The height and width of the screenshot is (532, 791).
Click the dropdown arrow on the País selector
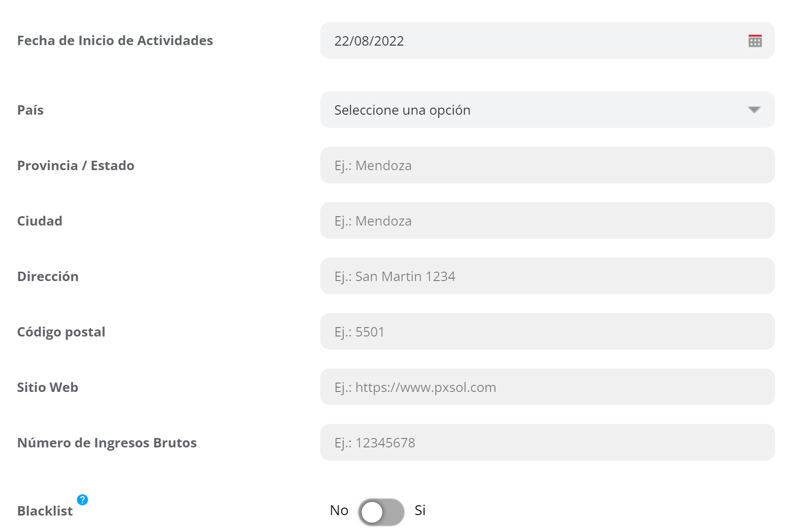(754, 110)
